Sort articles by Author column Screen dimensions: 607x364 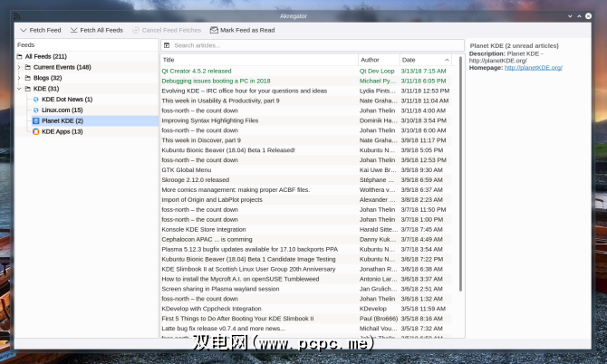(379, 60)
